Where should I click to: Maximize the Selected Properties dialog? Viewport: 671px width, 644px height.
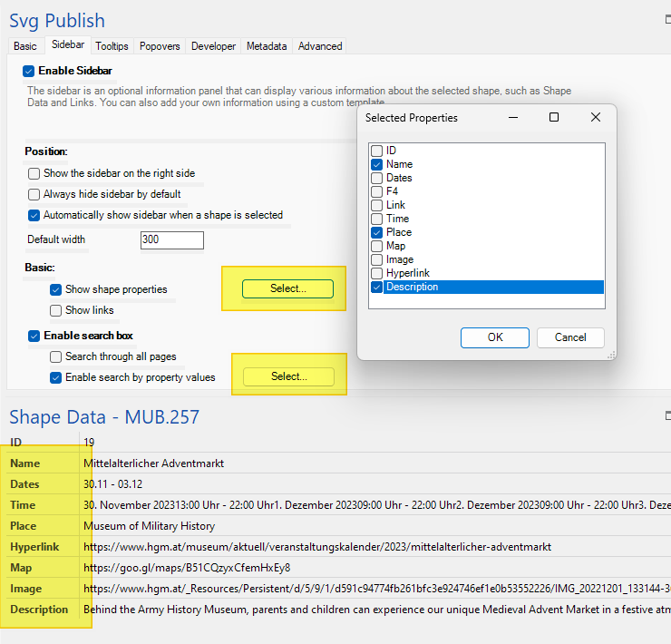(554, 117)
